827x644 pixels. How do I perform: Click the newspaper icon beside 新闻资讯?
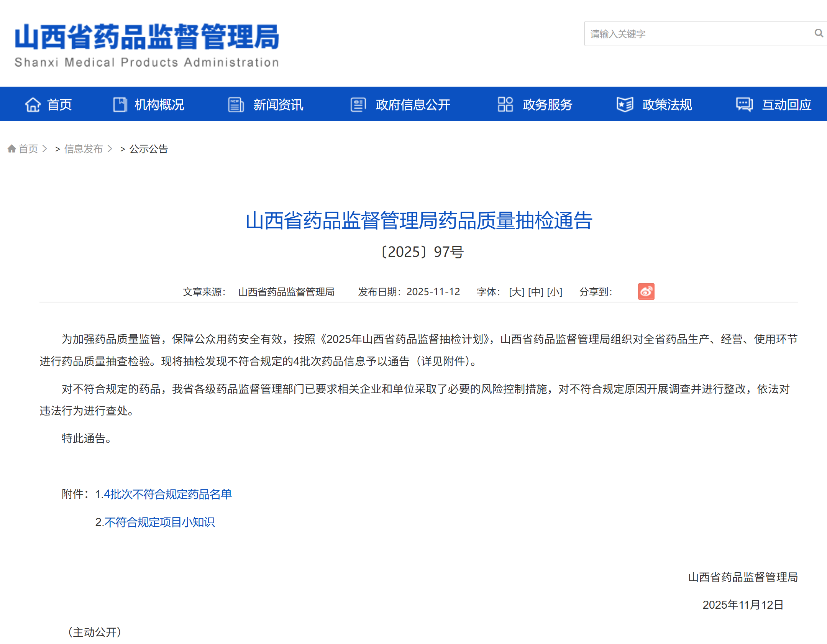(236, 105)
